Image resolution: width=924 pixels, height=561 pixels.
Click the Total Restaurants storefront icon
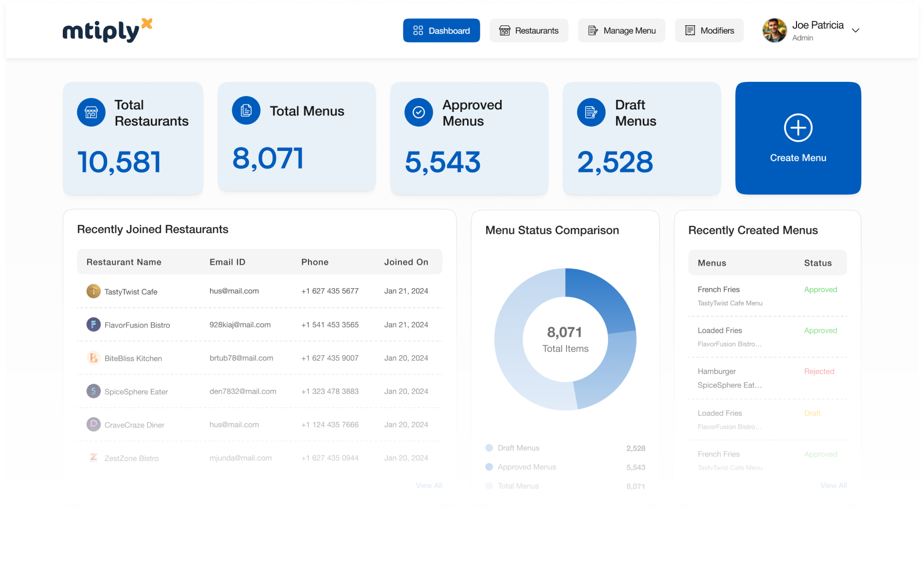tap(91, 112)
